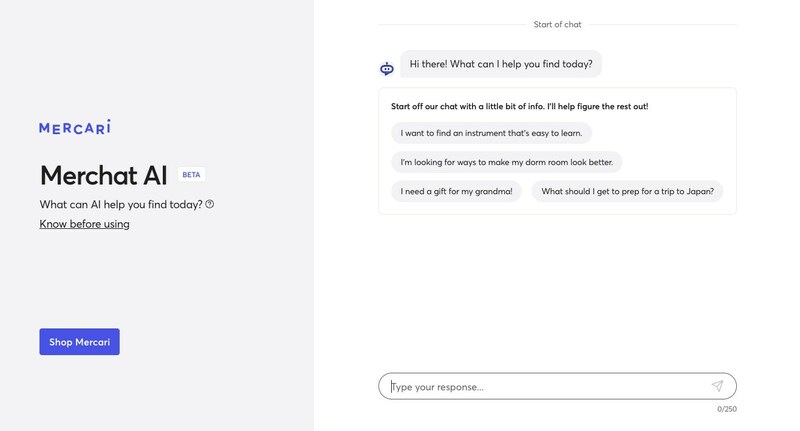Click the What can AI help tagline

pyautogui.click(x=121, y=204)
